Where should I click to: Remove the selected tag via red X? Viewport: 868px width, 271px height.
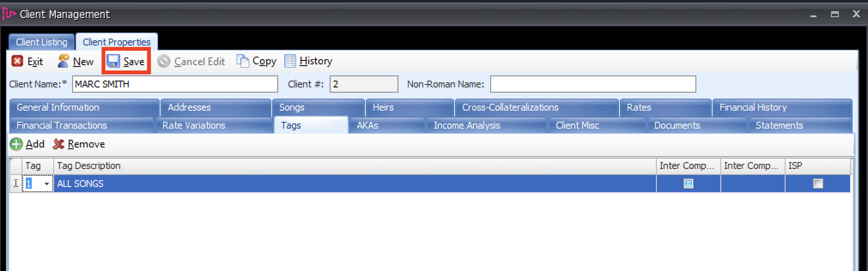point(58,144)
